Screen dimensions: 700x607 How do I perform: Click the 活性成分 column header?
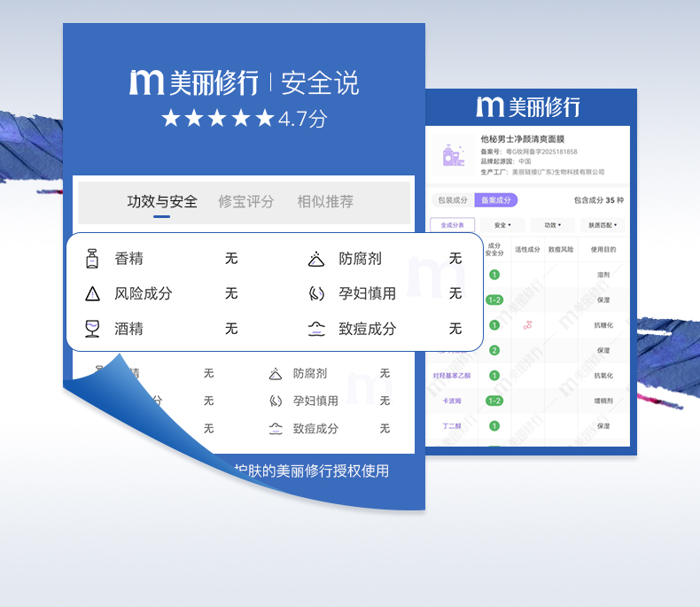[527, 249]
